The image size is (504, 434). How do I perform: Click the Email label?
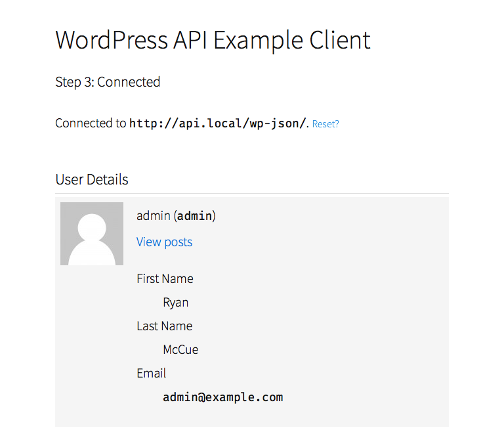(x=151, y=373)
